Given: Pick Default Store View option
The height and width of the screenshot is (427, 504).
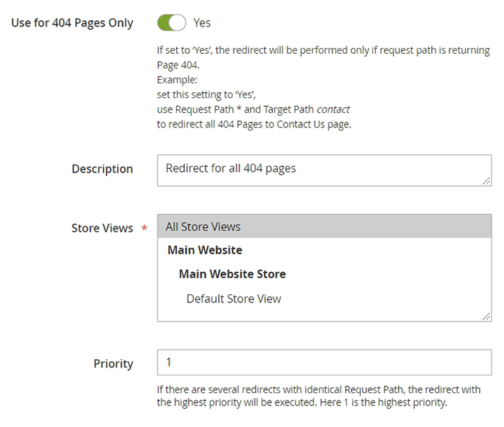Looking at the screenshot, I should pyautogui.click(x=234, y=299).
